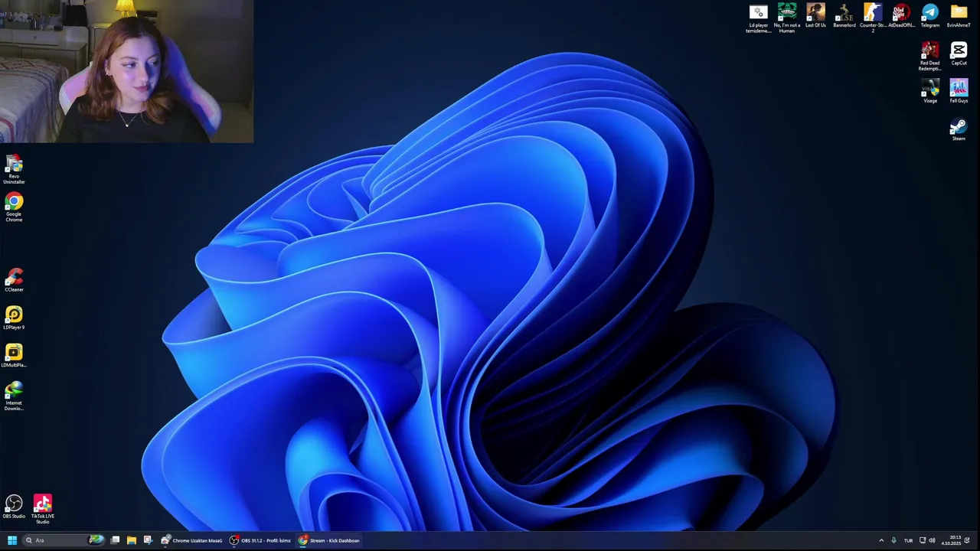980x551 pixels.
Task: Select the CapCut desktop shortcut
Action: [x=959, y=54]
